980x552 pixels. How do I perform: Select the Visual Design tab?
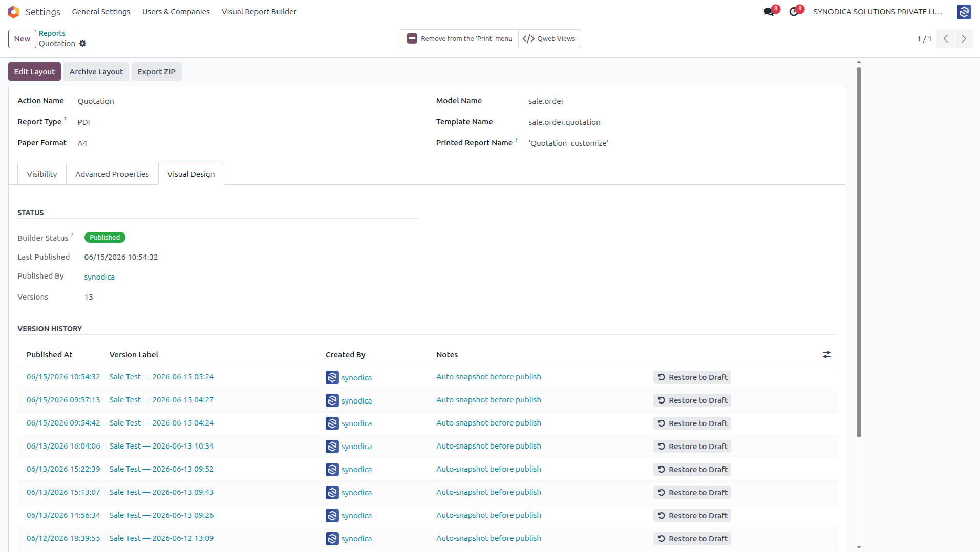coord(191,174)
